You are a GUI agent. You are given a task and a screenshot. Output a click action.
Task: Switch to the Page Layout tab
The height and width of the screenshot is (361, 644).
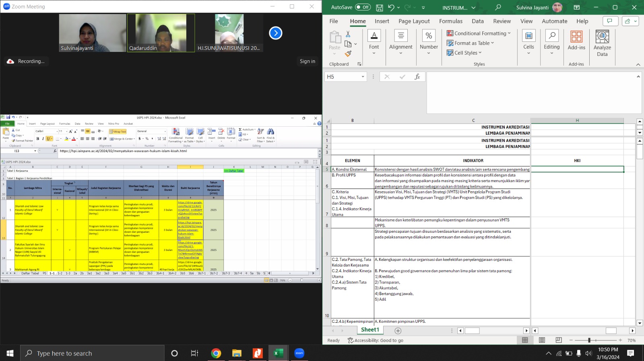tap(414, 21)
